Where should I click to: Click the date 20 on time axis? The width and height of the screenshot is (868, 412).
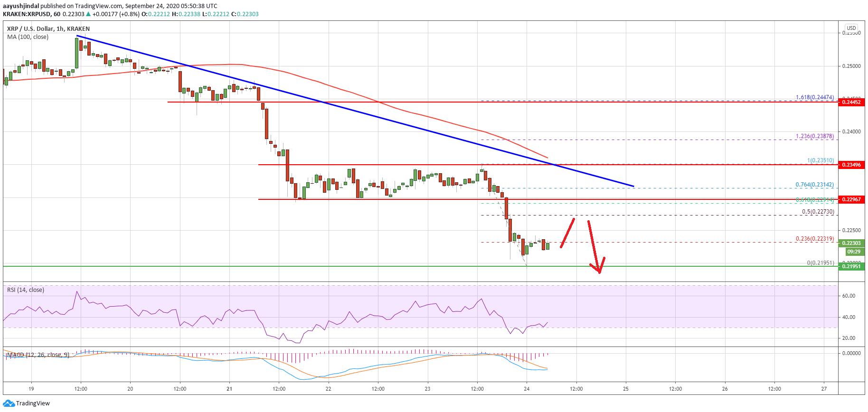130,389
